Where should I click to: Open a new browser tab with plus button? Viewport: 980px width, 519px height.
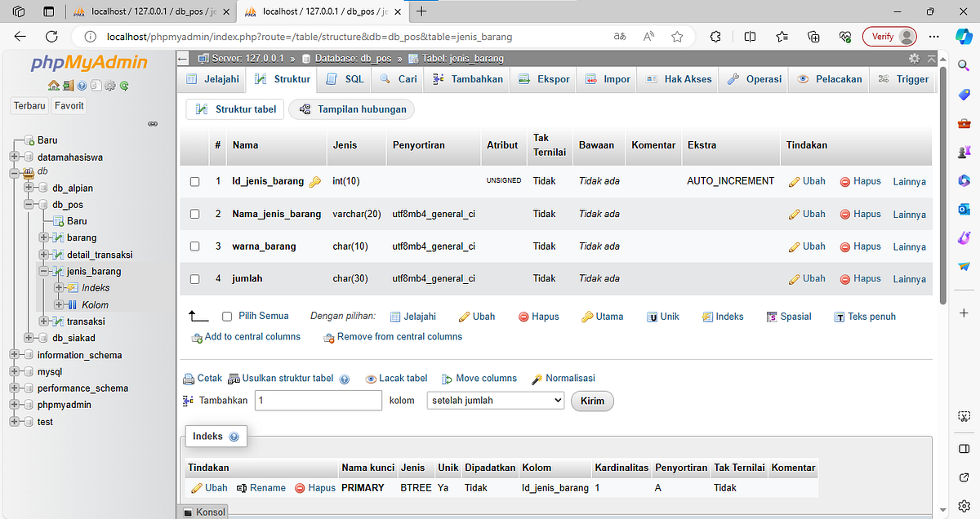pos(421,11)
